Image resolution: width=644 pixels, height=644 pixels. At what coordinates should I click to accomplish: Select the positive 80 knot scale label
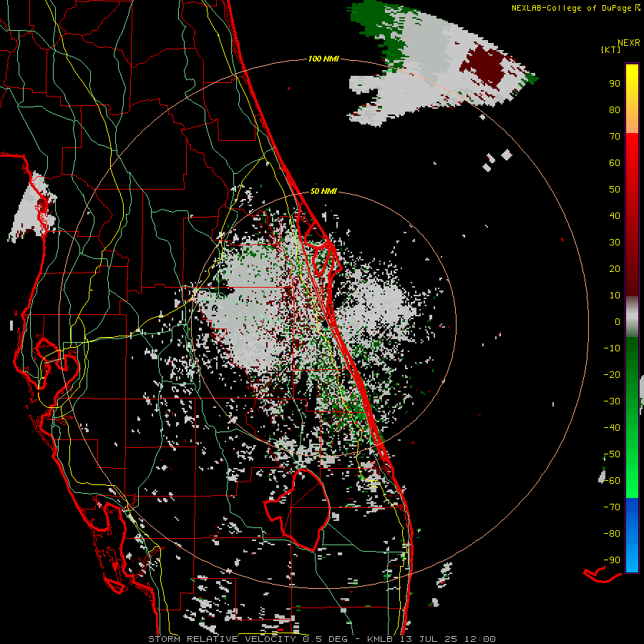point(615,109)
